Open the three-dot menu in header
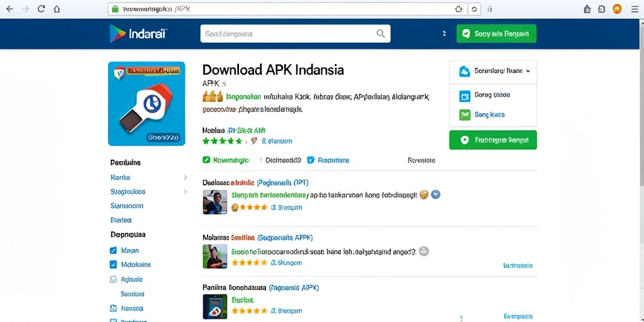The height and width of the screenshot is (322, 644). pos(445,34)
